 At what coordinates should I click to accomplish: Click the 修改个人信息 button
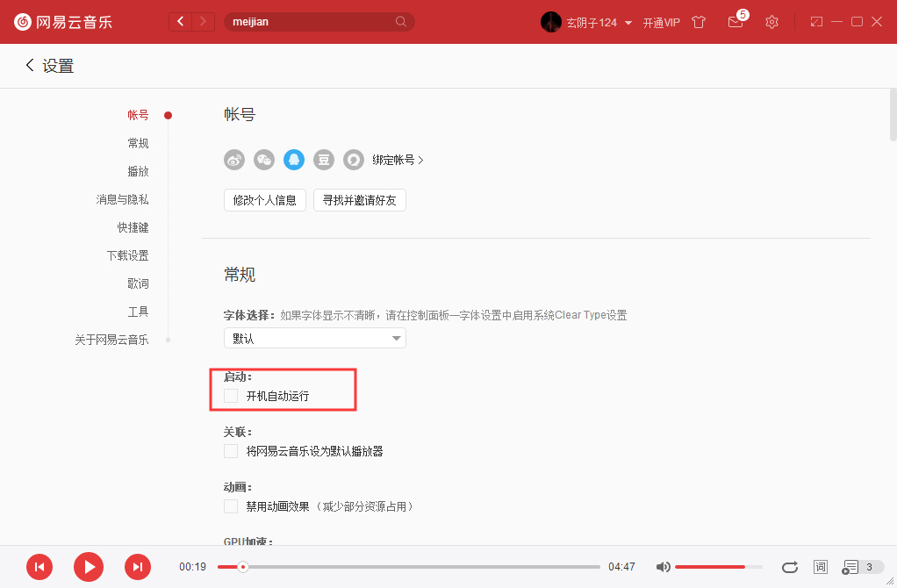(x=264, y=199)
